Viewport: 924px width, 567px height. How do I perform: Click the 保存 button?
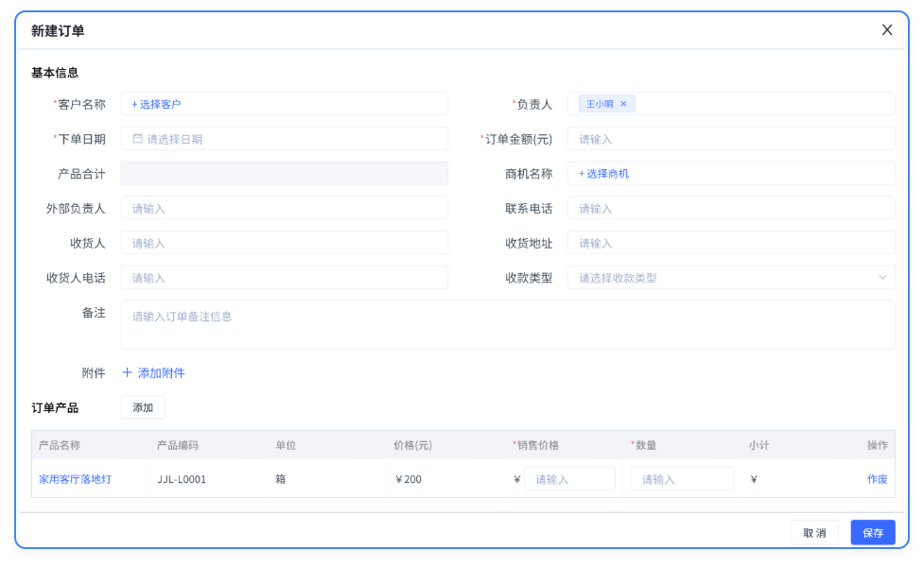(x=872, y=533)
